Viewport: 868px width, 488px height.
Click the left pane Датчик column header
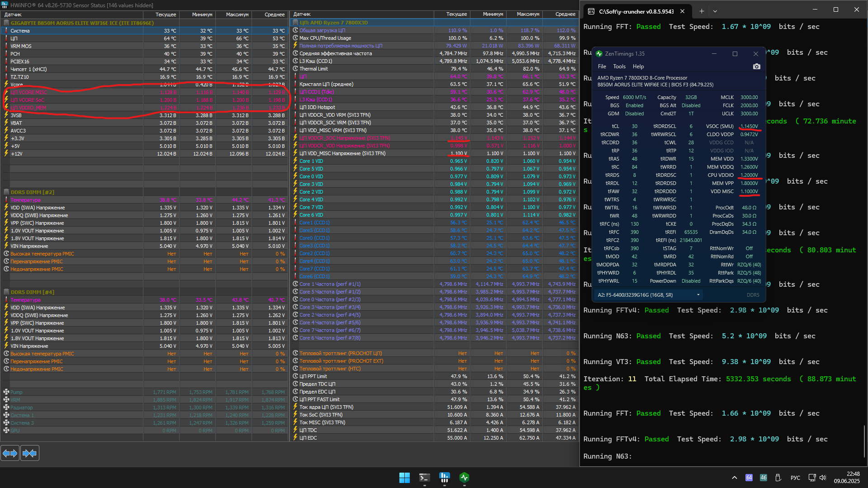(72, 14)
